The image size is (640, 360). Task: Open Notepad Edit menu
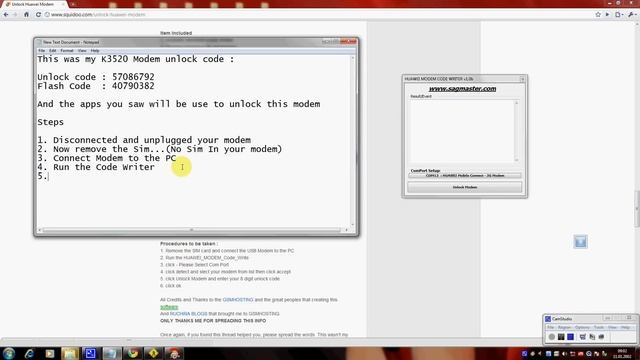click(x=53, y=51)
